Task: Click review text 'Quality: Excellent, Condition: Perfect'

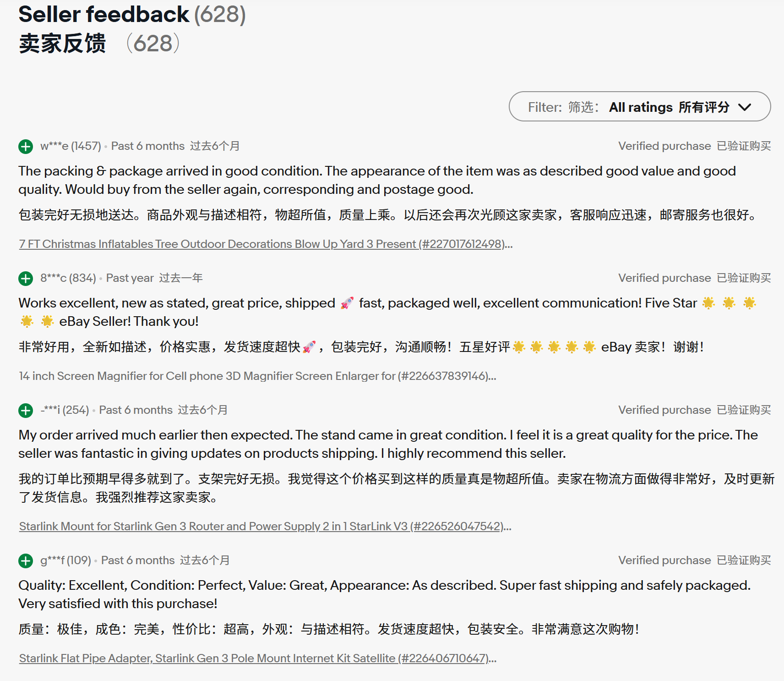Action: pyautogui.click(x=384, y=594)
